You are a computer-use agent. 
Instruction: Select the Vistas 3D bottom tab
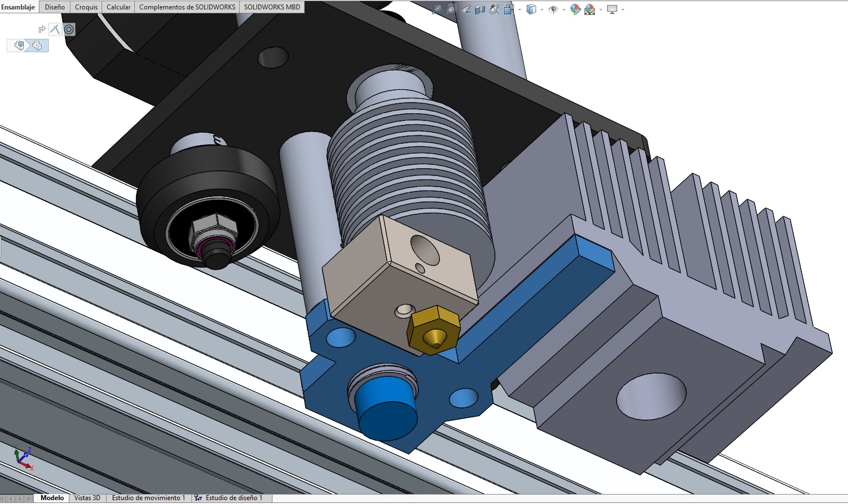pos(87,498)
